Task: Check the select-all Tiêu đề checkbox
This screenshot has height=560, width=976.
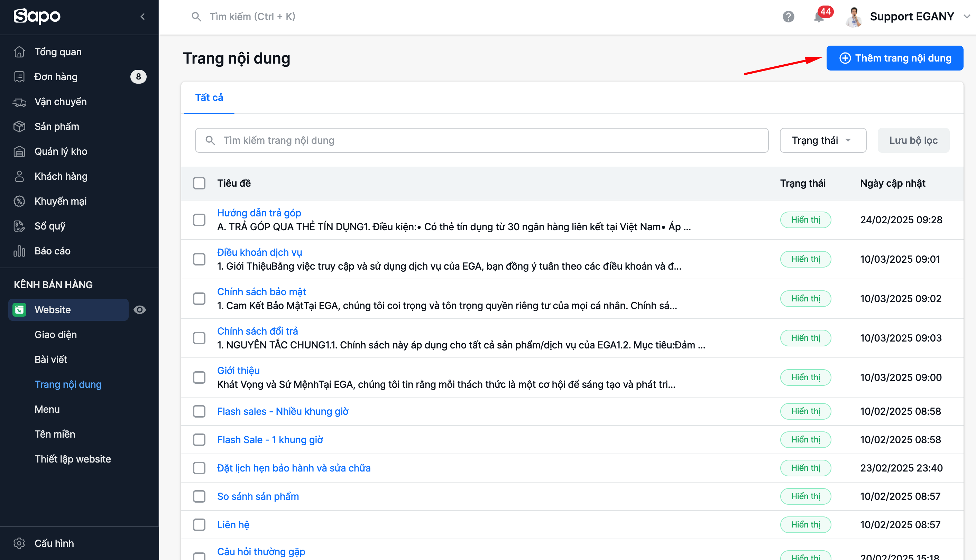Action: (199, 183)
